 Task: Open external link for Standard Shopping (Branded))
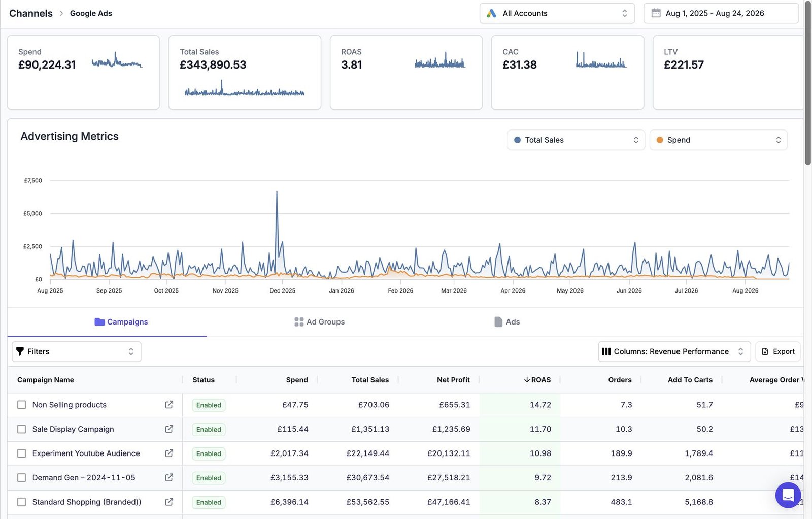169,502
